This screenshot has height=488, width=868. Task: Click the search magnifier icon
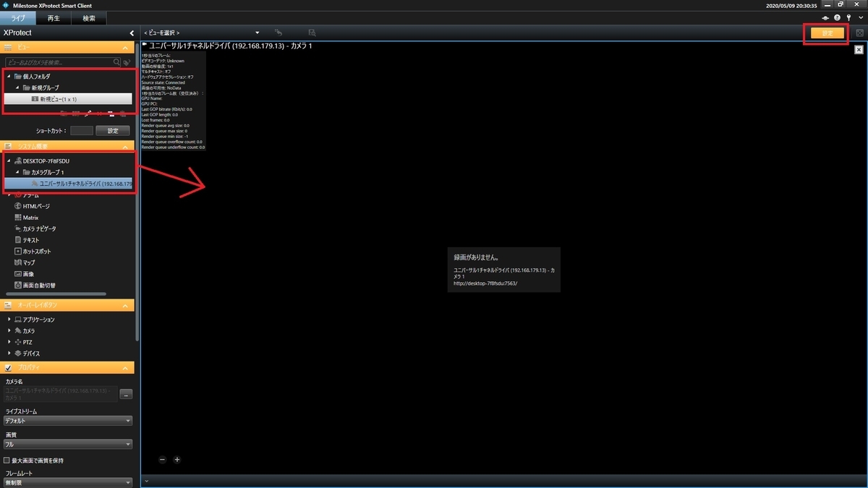(x=116, y=62)
